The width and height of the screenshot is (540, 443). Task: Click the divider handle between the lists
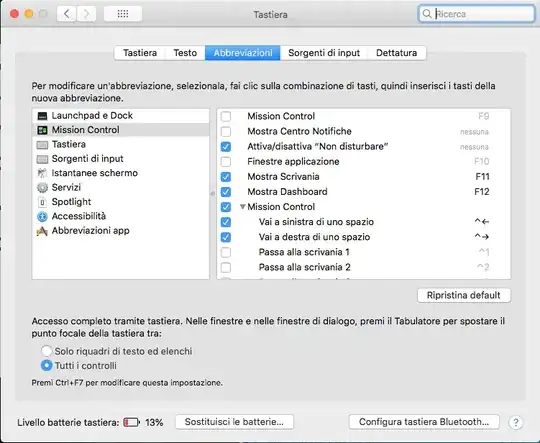[213, 194]
